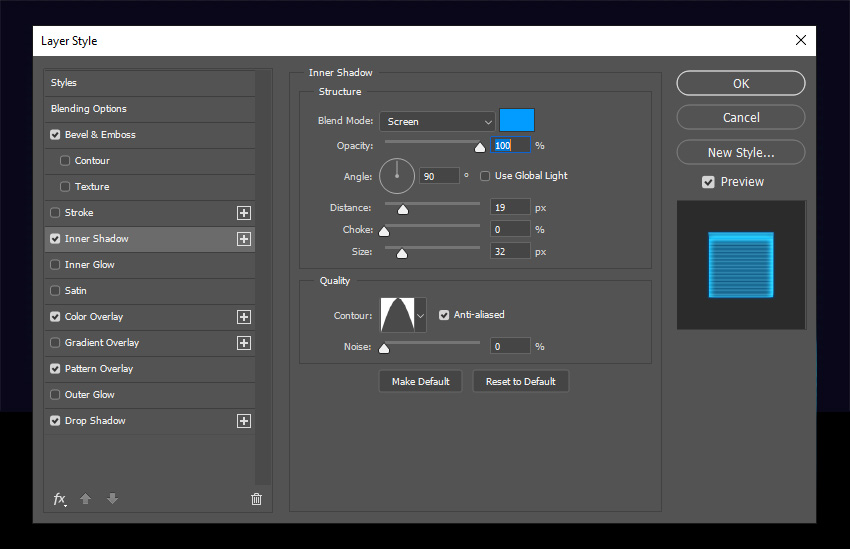Open the Blend Mode Screen dropdown

coord(437,121)
